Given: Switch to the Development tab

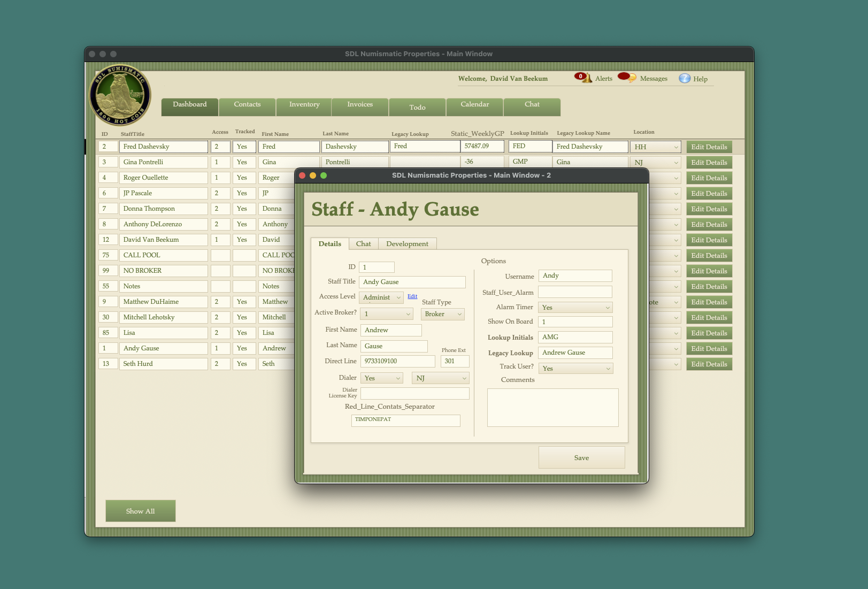Looking at the screenshot, I should [407, 244].
